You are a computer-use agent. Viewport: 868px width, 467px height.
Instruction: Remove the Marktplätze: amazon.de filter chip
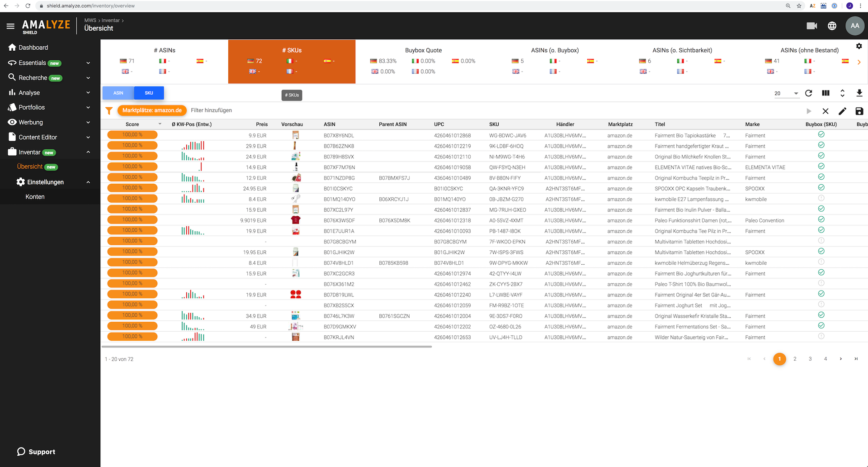tap(152, 110)
